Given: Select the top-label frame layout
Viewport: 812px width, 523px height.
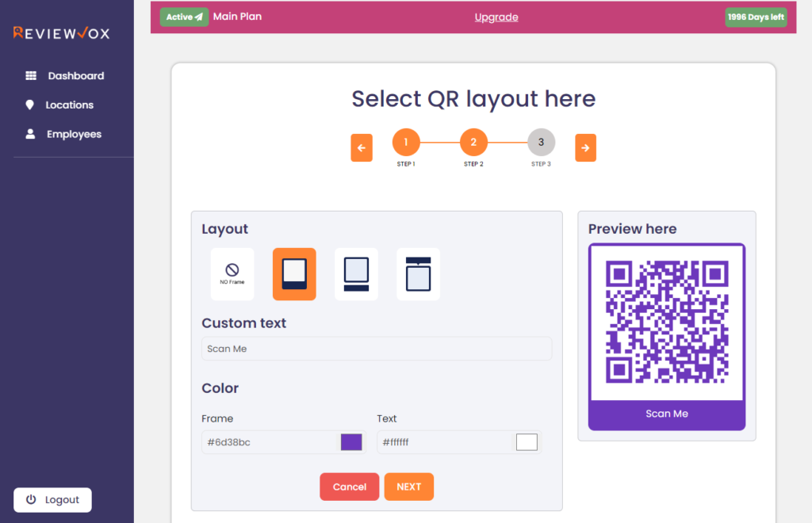Looking at the screenshot, I should pyautogui.click(x=418, y=274).
